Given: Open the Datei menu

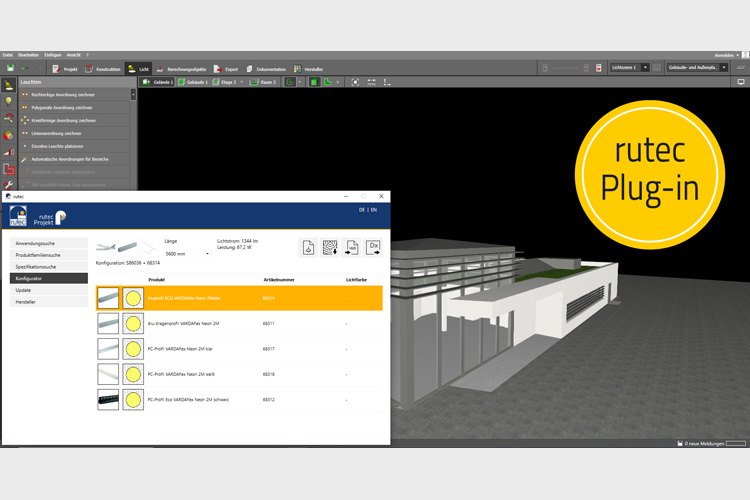Looking at the screenshot, I should [x=7, y=55].
